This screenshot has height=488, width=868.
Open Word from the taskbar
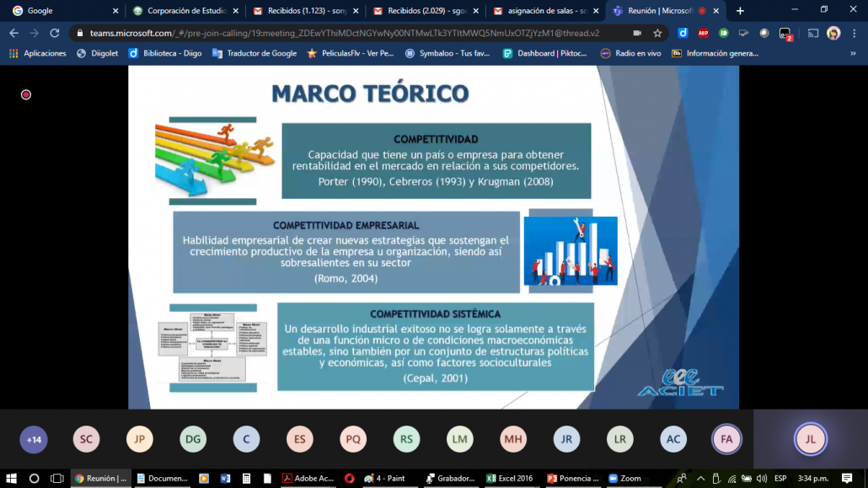225,479
